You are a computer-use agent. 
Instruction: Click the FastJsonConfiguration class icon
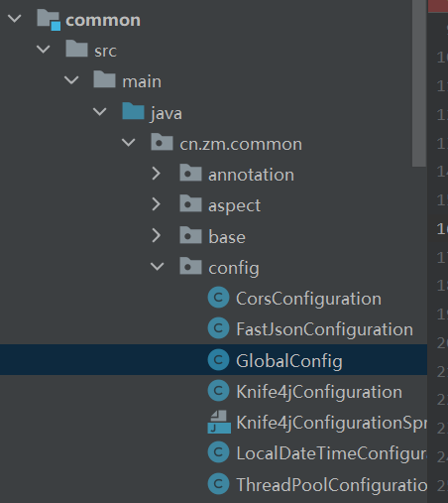(x=218, y=328)
